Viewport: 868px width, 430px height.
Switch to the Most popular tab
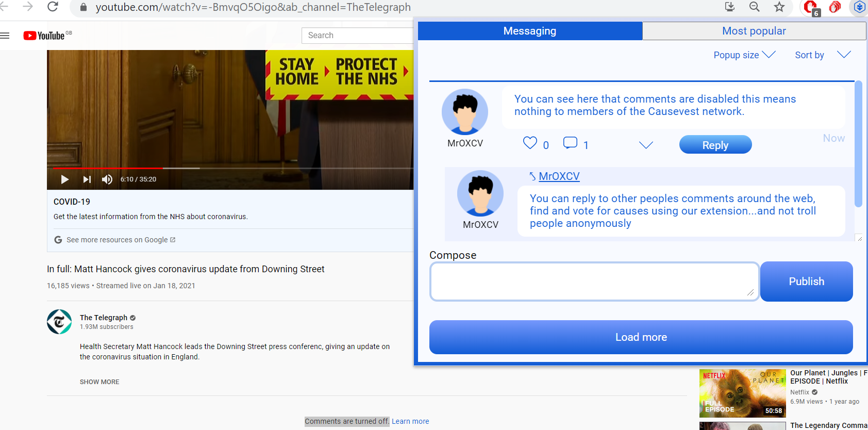(754, 31)
